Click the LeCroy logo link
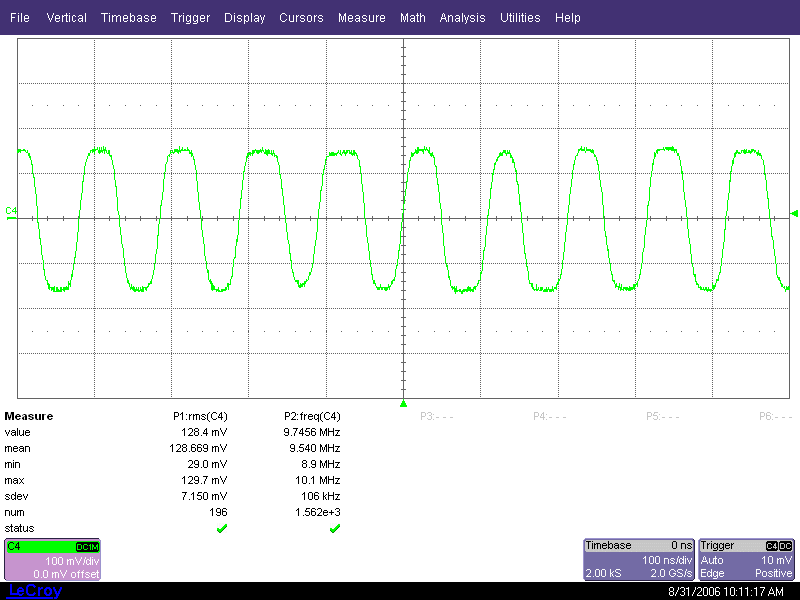 tap(35, 591)
